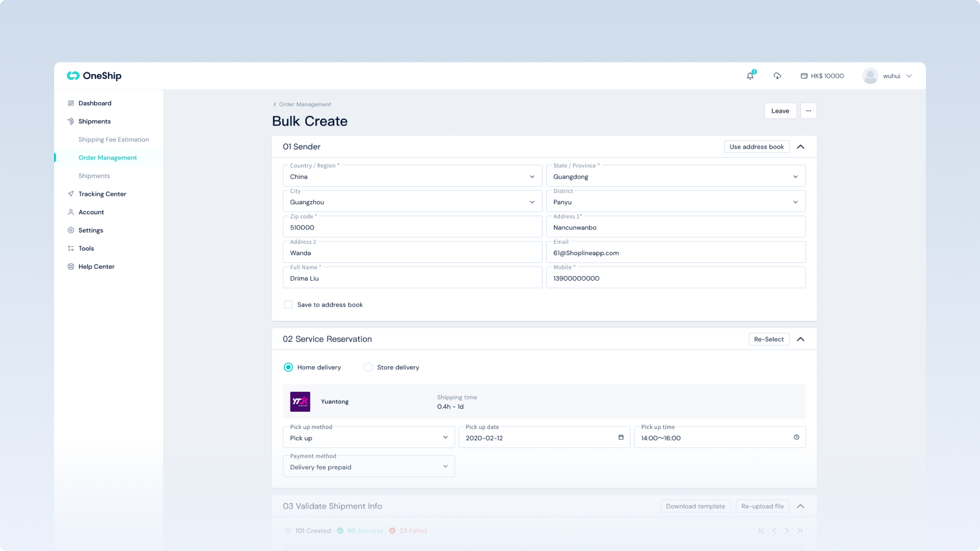
Task: Click the Yuantong carrier logo
Action: tap(300, 402)
